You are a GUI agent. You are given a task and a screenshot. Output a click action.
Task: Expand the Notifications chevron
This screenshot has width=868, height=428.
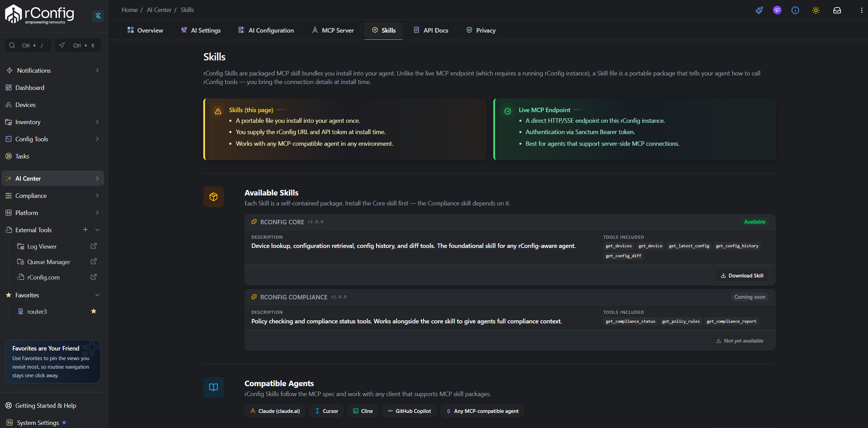tap(97, 70)
